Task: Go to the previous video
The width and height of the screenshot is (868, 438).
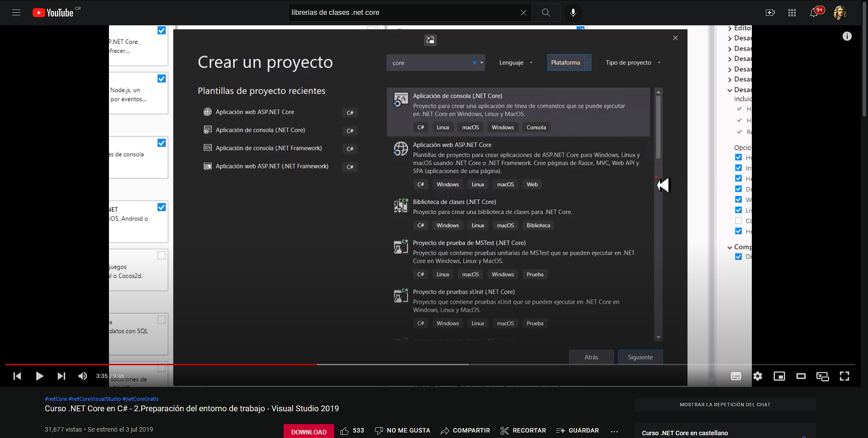Action: [x=17, y=376]
